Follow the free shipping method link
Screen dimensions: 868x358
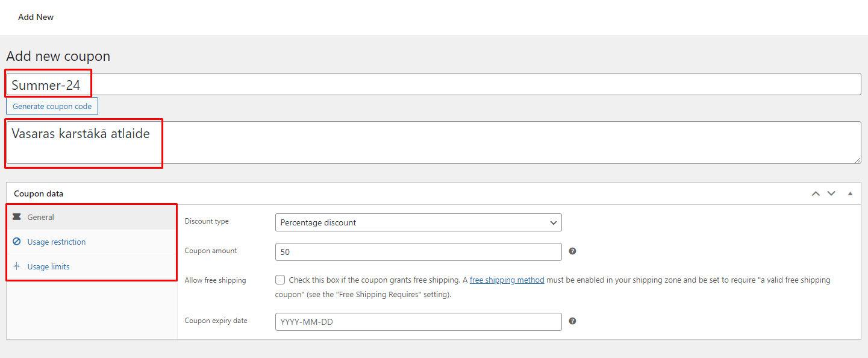pos(507,280)
